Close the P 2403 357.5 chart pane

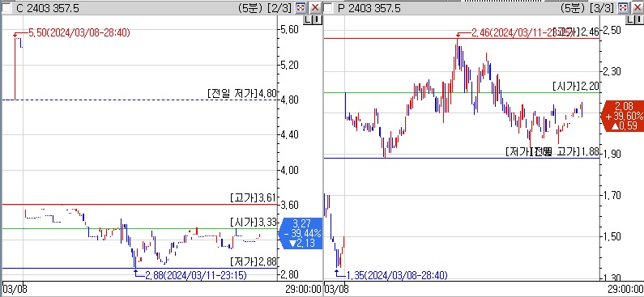coord(637,8)
